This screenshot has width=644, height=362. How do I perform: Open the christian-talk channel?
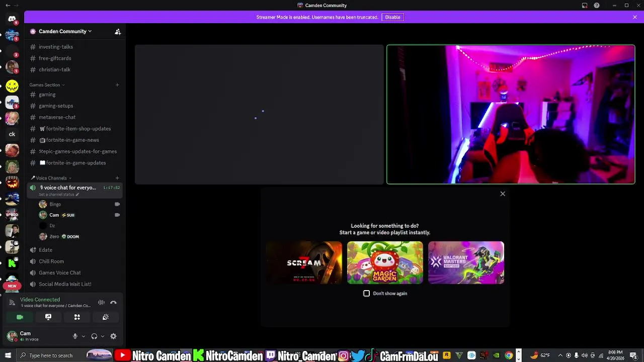75,70
